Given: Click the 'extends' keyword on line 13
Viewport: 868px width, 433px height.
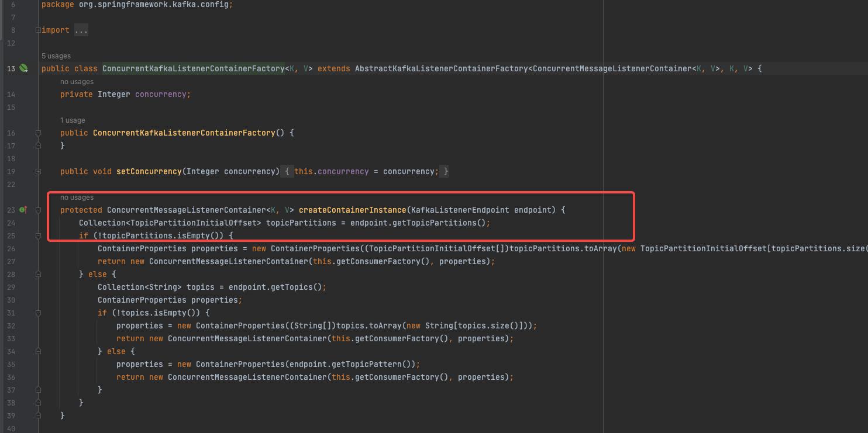Looking at the screenshot, I should (x=334, y=68).
